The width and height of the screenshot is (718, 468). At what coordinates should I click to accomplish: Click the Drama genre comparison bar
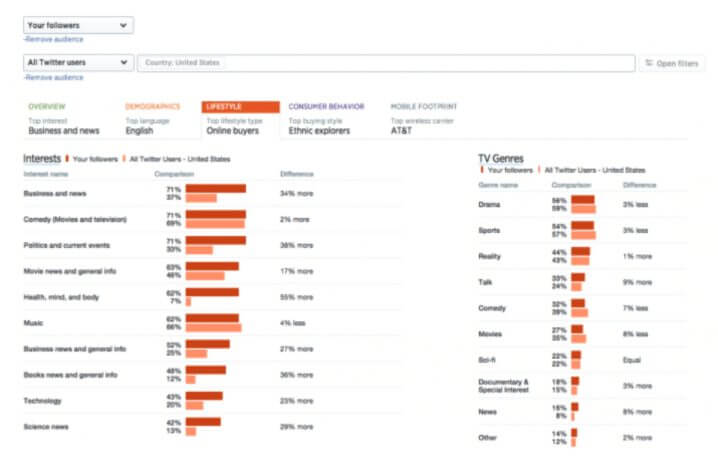point(583,205)
